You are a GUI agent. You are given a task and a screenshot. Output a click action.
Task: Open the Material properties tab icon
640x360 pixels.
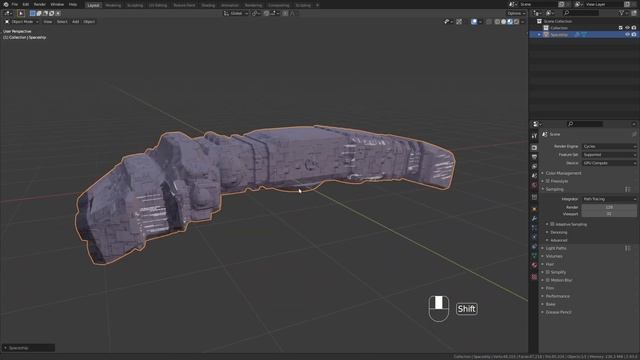coord(534,265)
